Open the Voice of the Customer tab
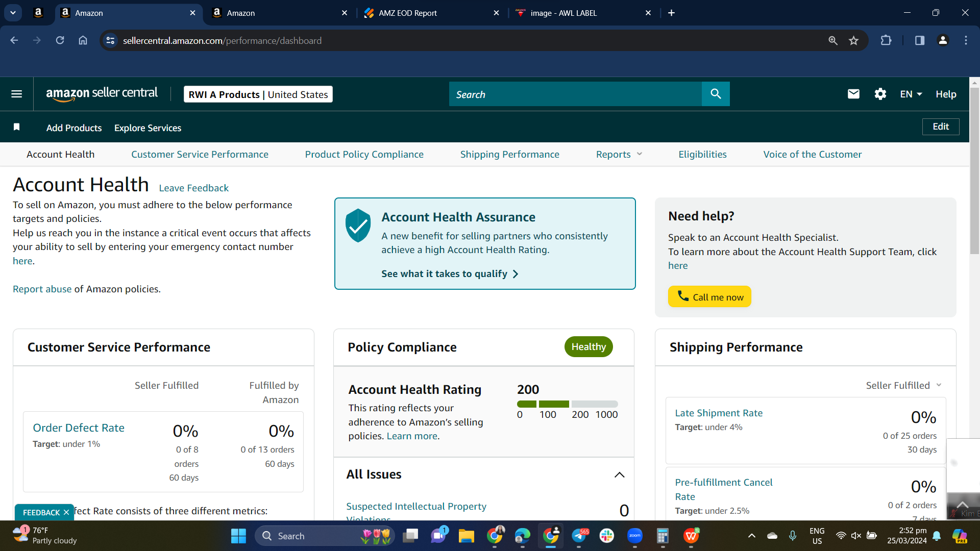This screenshot has height=551, width=980. (x=813, y=154)
